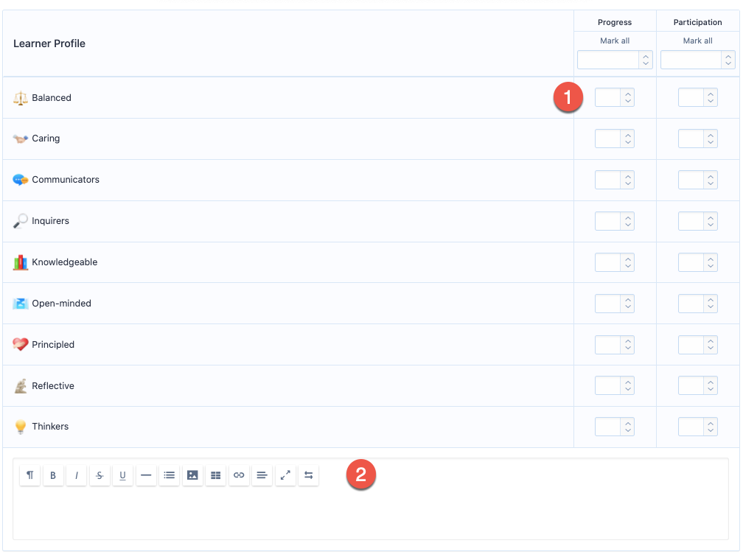Image resolution: width=743 pixels, height=560 pixels.
Task: Apply italic formatting in editor toolbar
Action: pos(76,476)
